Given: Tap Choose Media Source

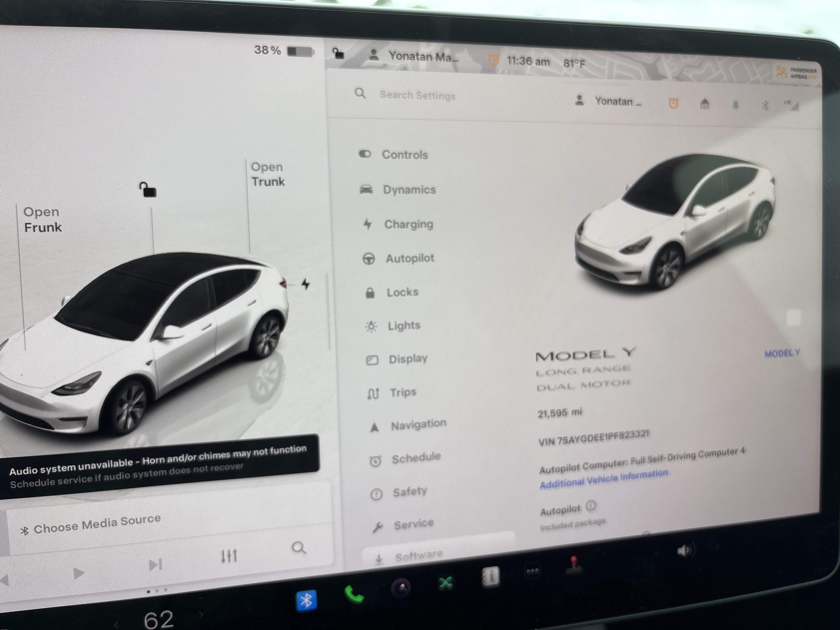Looking at the screenshot, I should [x=91, y=524].
